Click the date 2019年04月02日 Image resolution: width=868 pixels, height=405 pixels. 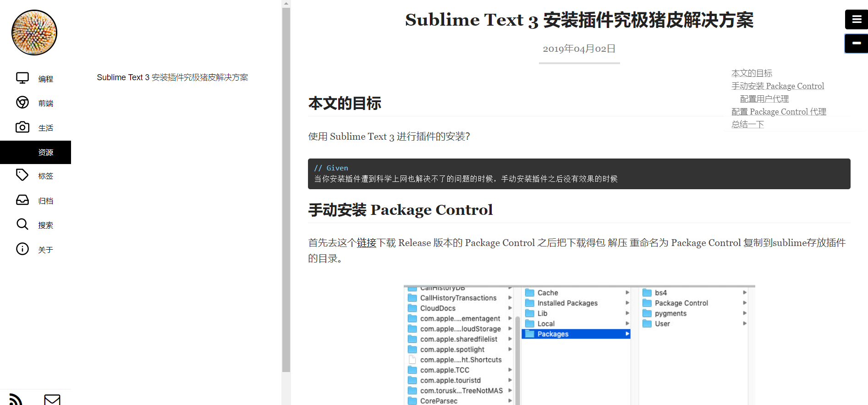(579, 49)
